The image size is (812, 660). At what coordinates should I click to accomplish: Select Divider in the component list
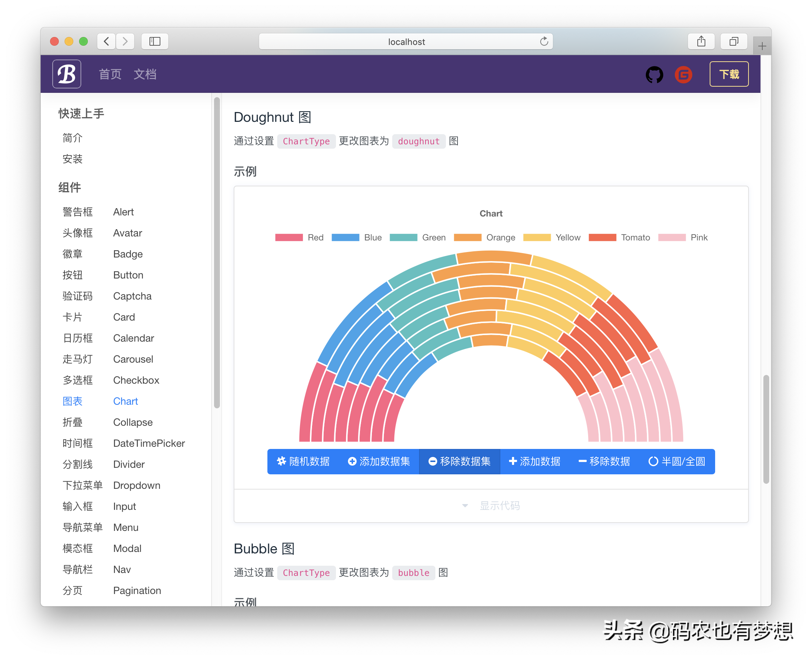(129, 464)
